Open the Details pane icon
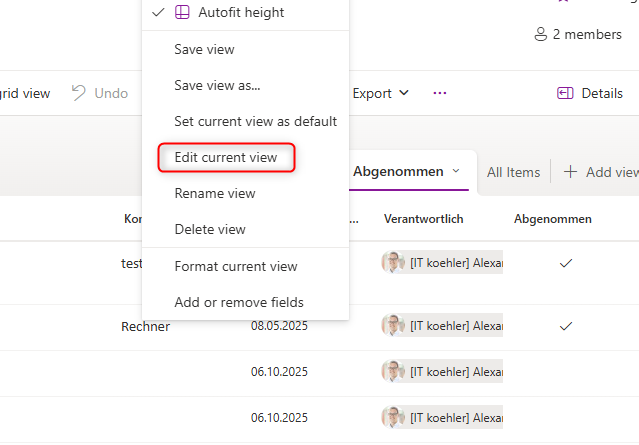This screenshot has height=445, width=639. (x=565, y=93)
